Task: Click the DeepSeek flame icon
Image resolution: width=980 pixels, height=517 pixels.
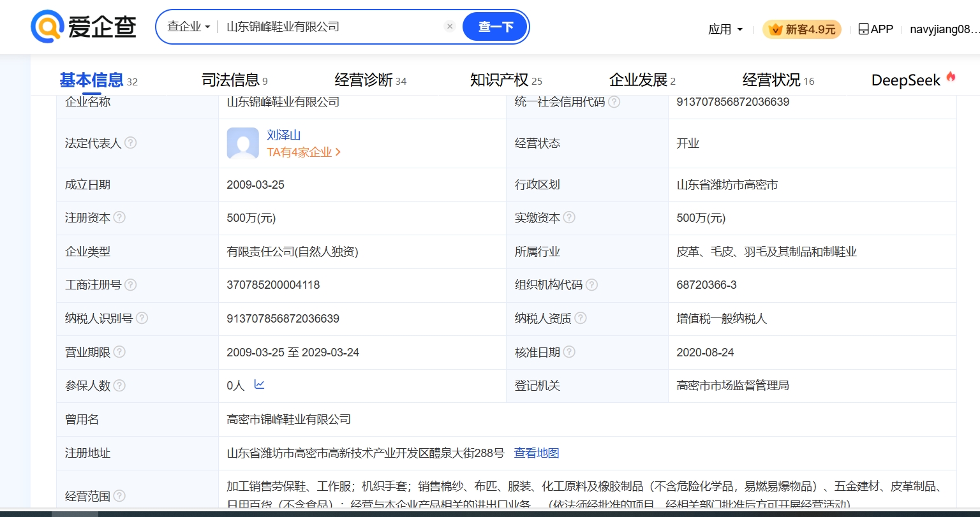Action: 951,77
